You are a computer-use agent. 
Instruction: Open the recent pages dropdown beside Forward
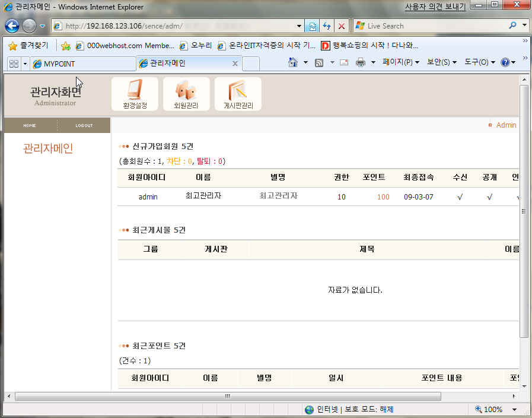click(x=42, y=26)
